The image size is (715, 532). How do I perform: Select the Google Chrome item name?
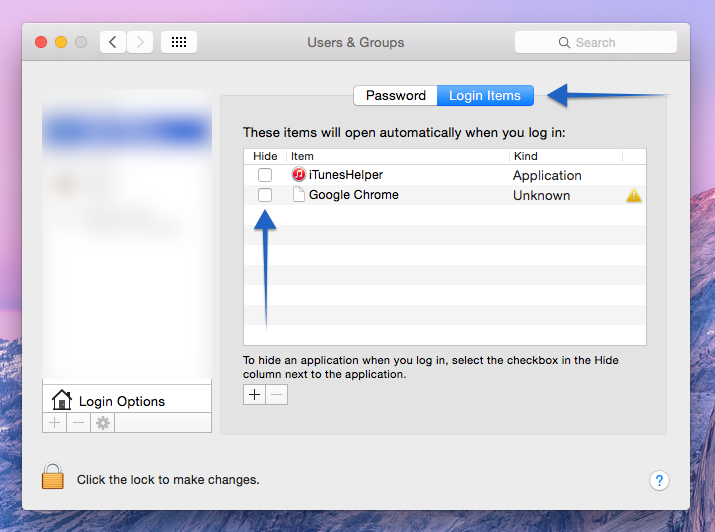353,195
